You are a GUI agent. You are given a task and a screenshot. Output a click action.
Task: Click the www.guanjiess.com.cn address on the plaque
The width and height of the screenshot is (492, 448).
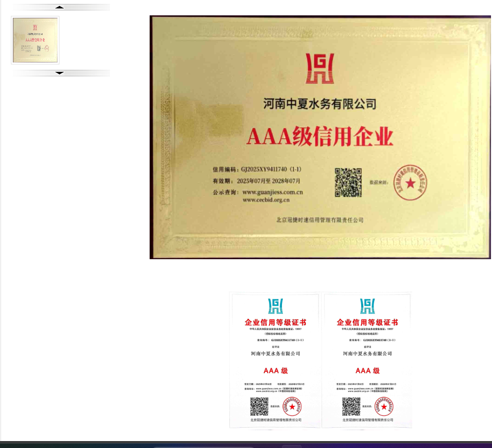coord(273,192)
